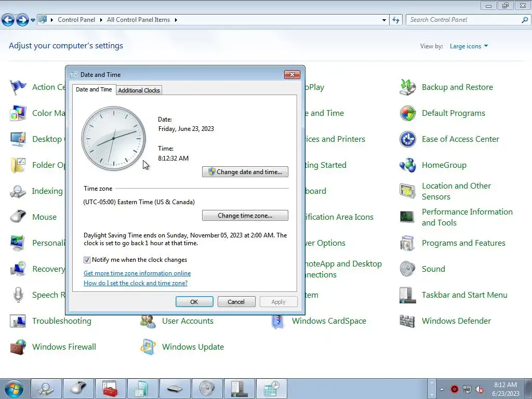Refresh the Control Panel address bar
The height and width of the screenshot is (399, 532).
click(396, 20)
